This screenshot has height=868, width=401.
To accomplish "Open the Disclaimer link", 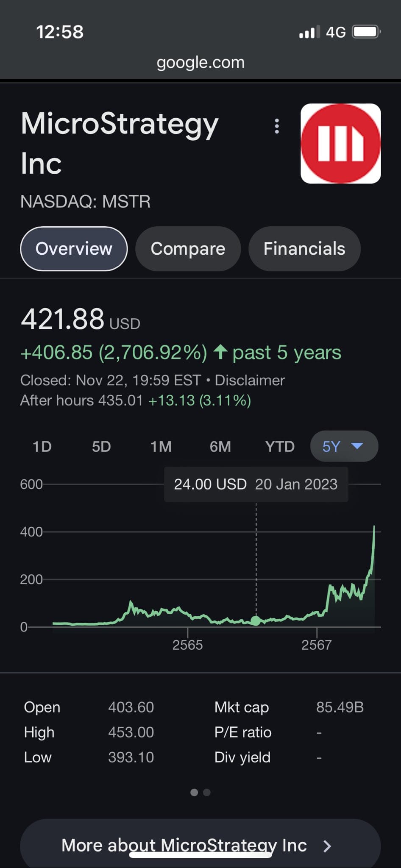I will point(249,380).
